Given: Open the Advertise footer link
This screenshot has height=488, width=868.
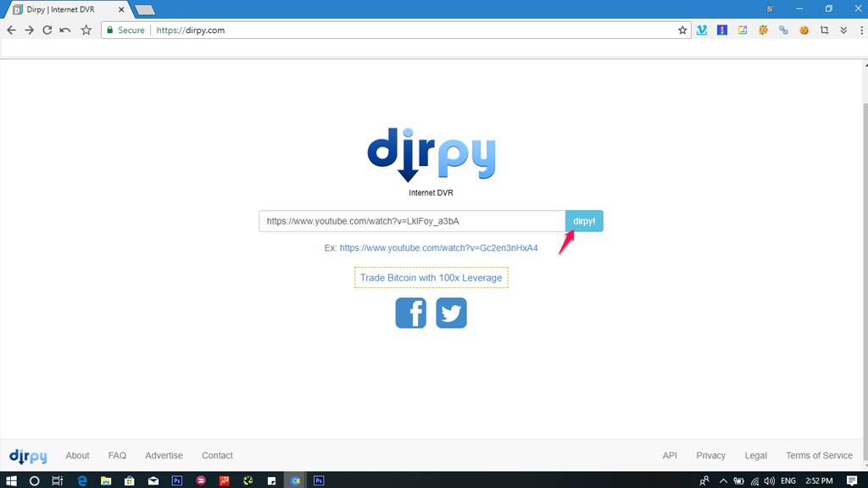Looking at the screenshot, I should (164, 455).
